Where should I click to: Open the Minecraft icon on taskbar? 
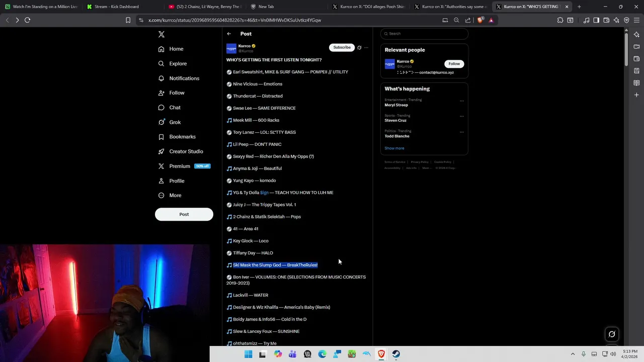point(352,354)
